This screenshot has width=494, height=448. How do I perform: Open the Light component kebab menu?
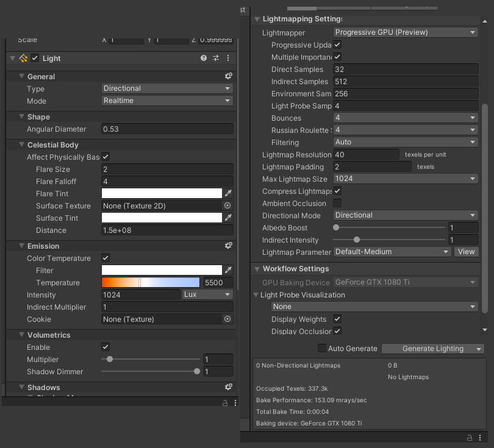tap(228, 58)
